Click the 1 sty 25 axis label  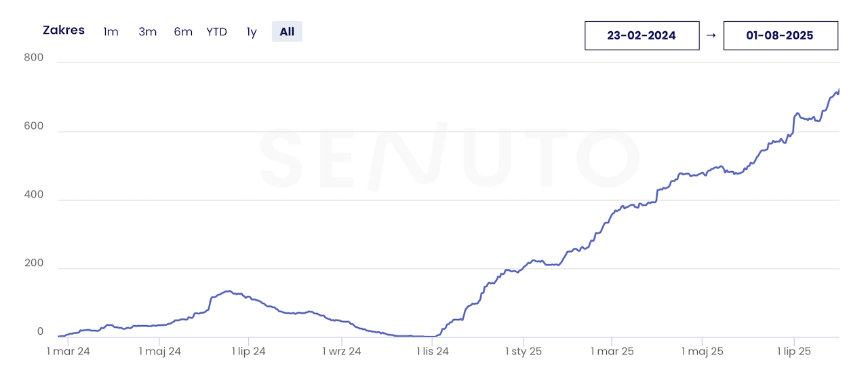(x=524, y=352)
